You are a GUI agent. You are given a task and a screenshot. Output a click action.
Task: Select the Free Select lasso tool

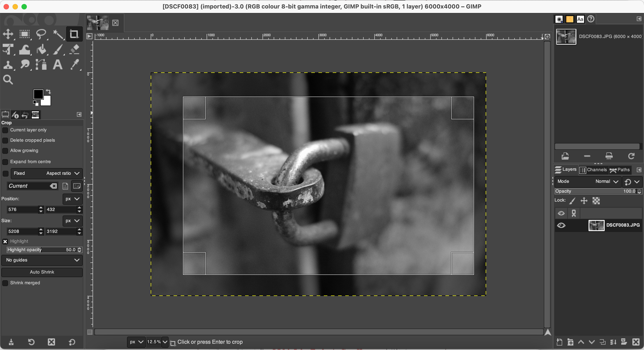pos(41,34)
